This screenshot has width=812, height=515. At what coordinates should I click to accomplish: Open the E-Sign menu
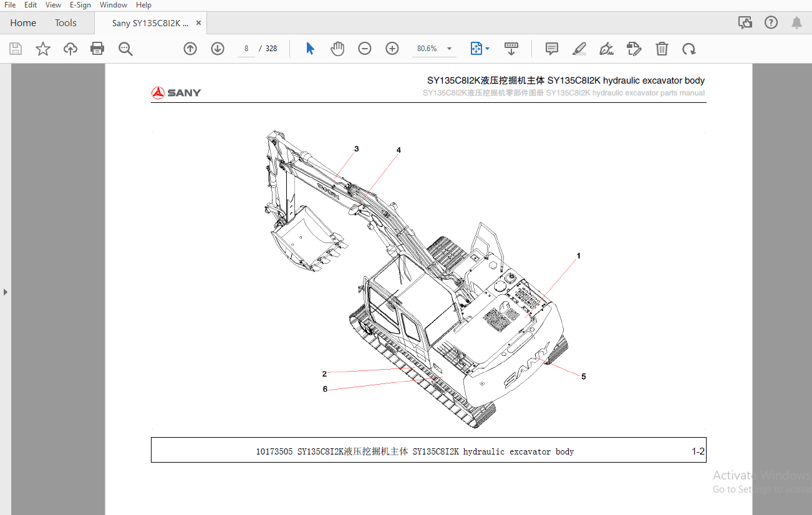click(80, 5)
